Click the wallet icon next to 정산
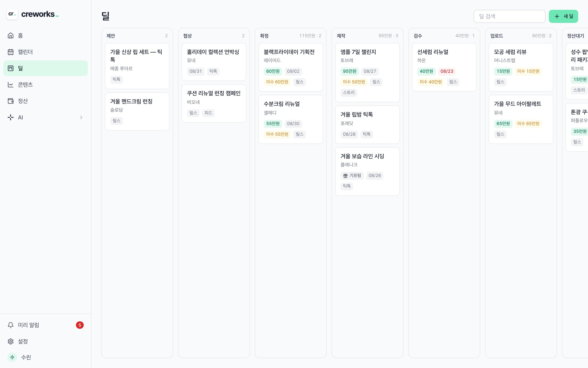Viewport: 588px width, 368px height. (x=10, y=101)
